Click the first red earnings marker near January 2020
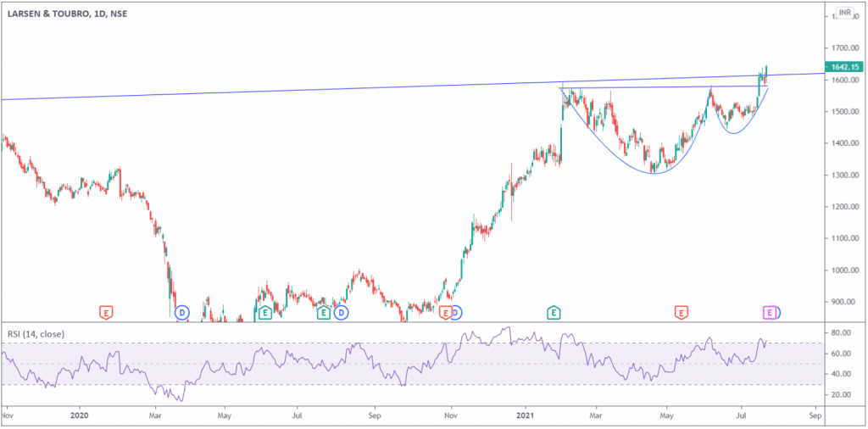This screenshot has height=429, width=868. [106, 312]
